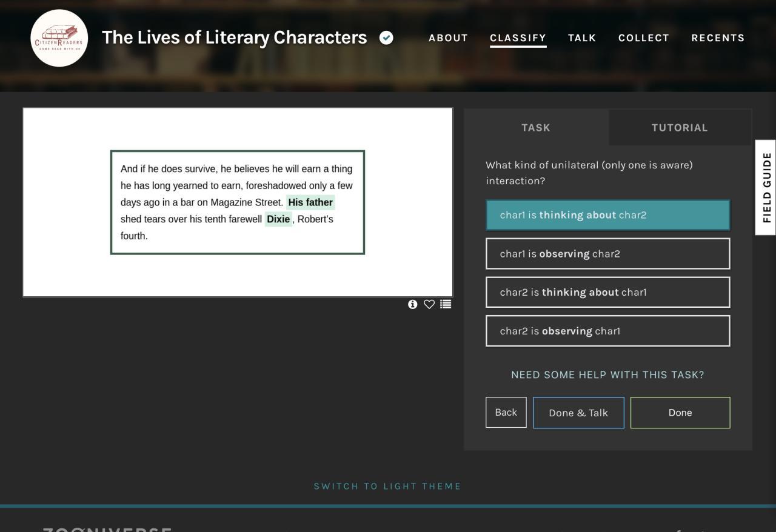This screenshot has height=532, width=776.
Task: Click the highlighted 'Dixie' name
Action: pos(278,219)
